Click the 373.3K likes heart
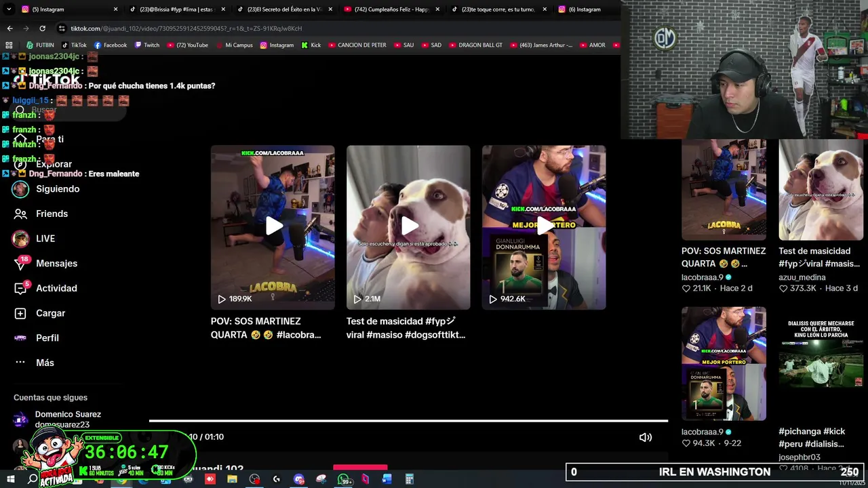 [783, 289]
